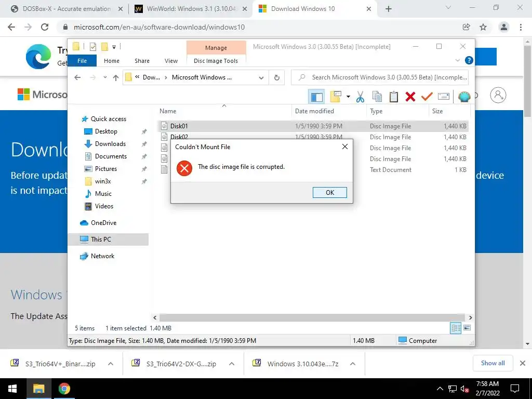Click Chrome icon in taskbar
This screenshot has width=532, height=399.
pyautogui.click(x=64, y=389)
